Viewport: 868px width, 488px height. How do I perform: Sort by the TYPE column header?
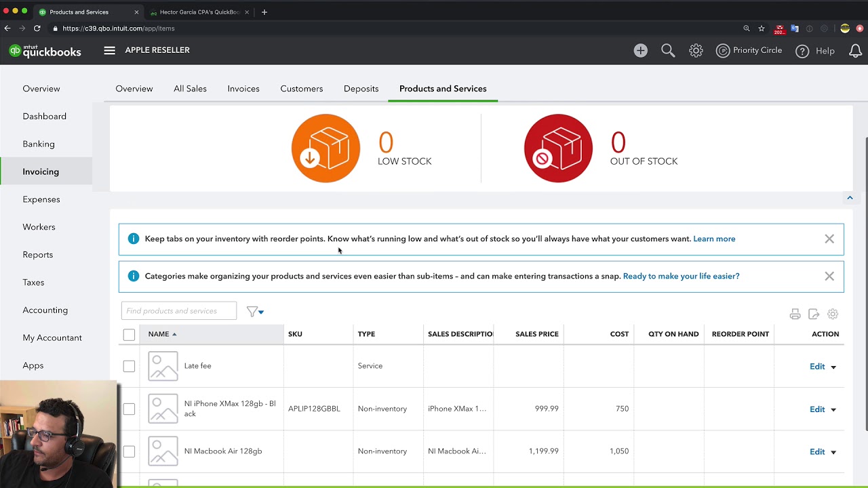coord(366,334)
